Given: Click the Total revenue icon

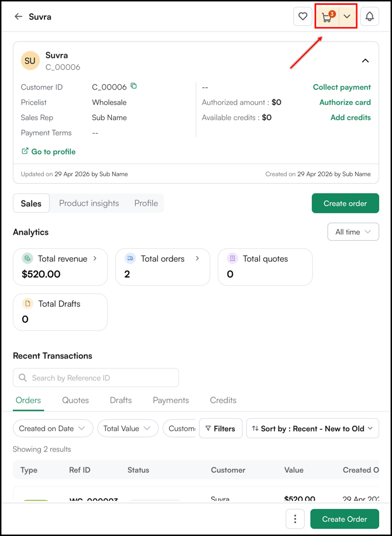Looking at the screenshot, I should 27,258.
